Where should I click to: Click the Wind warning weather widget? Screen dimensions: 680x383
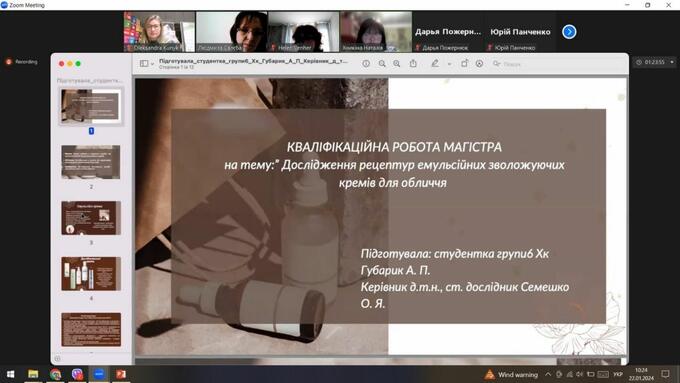click(511, 374)
